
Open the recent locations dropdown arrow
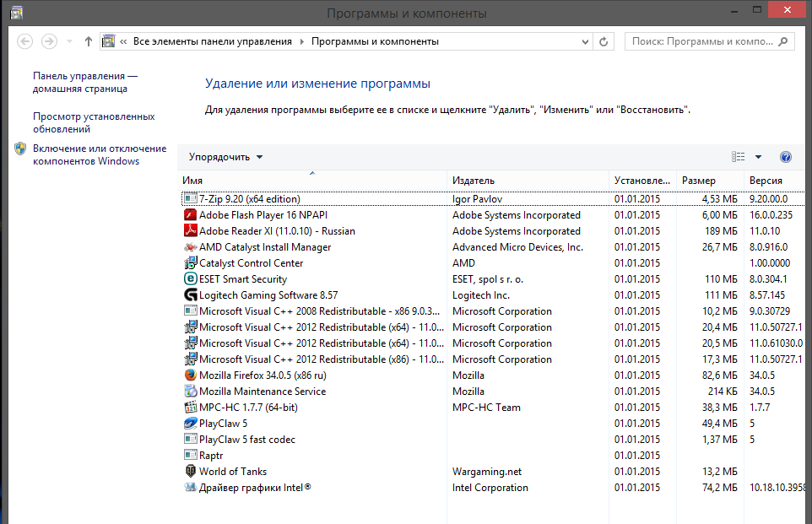[x=69, y=41]
